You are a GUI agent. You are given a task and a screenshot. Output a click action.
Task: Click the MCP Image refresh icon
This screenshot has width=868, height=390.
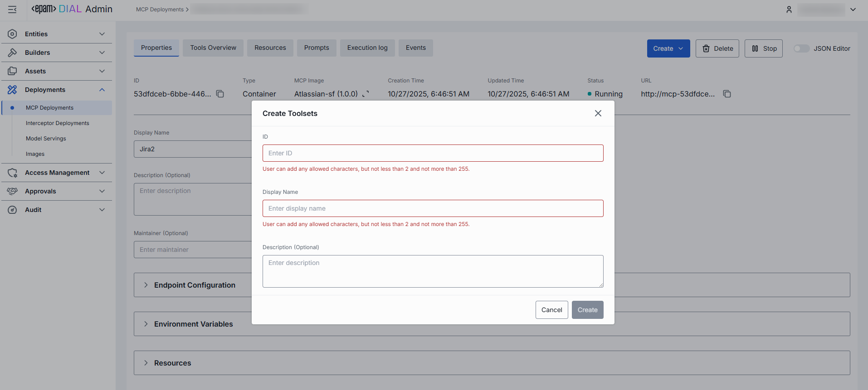pos(366,94)
